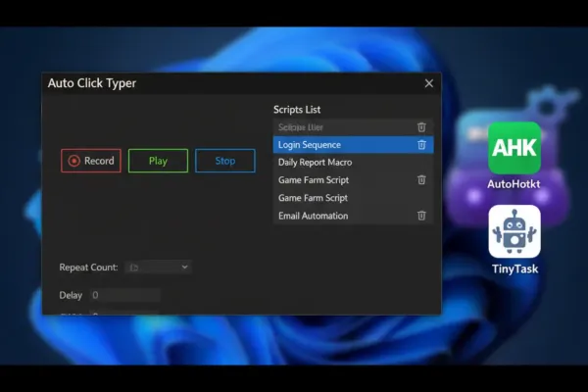The width and height of the screenshot is (588, 392).
Task: Open the Repeat Count dropdown
Action: (158, 268)
